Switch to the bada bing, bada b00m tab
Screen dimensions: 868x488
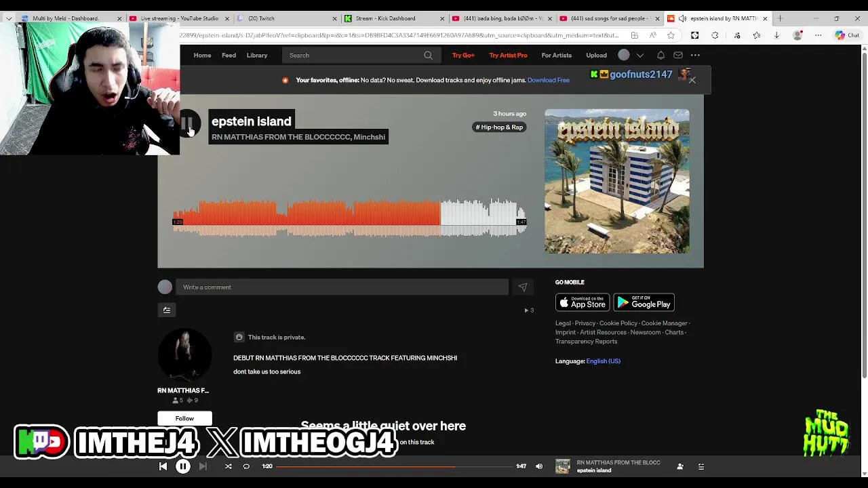(x=502, y=18)
